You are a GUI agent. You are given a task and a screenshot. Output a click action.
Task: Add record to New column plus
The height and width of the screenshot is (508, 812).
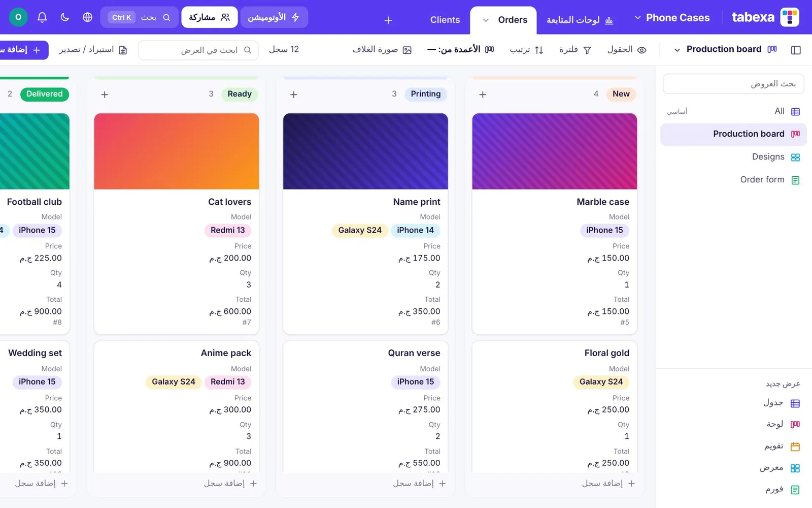483,94
